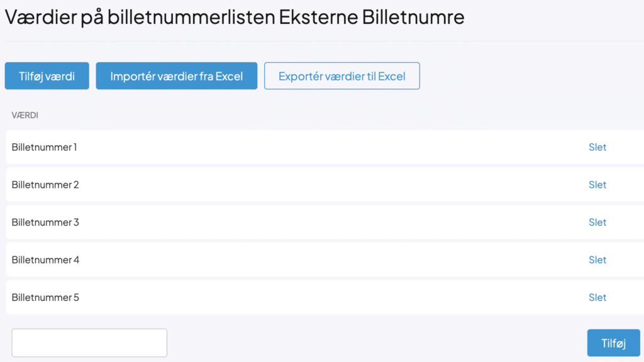644x362 pixels.
Task: Delete Billetnummer 5 with Slet link
Action: tap(597, 297)
